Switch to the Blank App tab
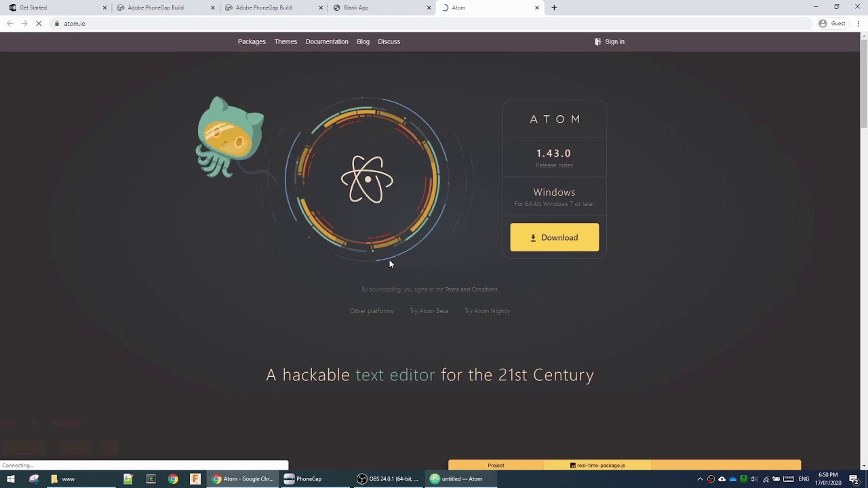Image resolution: width=868 pixels, height=488 pixels. 382,7
